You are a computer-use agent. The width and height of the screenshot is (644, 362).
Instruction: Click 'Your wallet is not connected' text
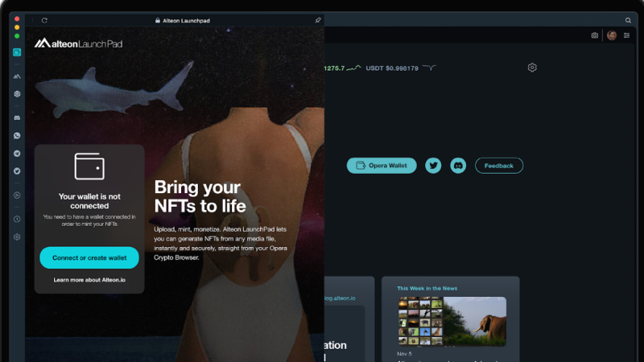(89, 201)
